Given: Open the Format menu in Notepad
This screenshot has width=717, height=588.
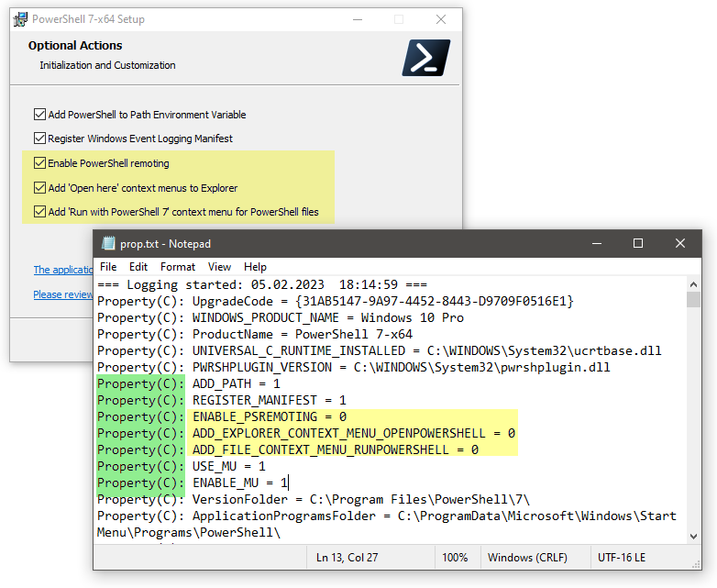Looking at the screenshot, I should (x=178, y=267).
